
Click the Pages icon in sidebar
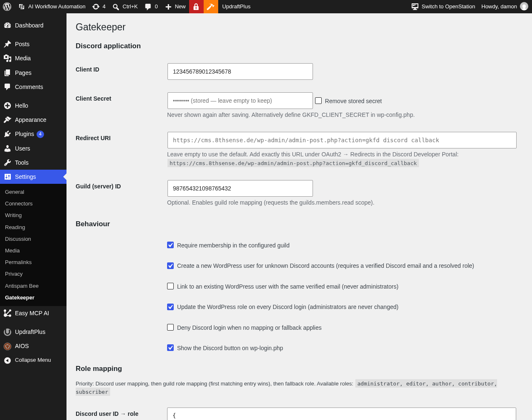7,73
